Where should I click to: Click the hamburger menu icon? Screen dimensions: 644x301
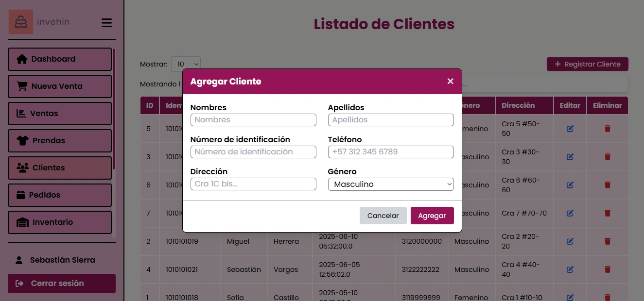(x=106, y=22)
